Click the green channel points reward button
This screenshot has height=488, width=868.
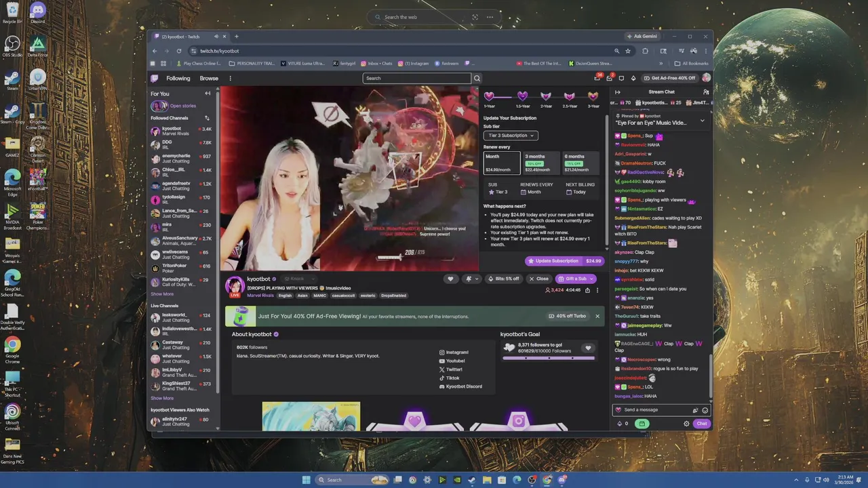click(x=642, y=424)
